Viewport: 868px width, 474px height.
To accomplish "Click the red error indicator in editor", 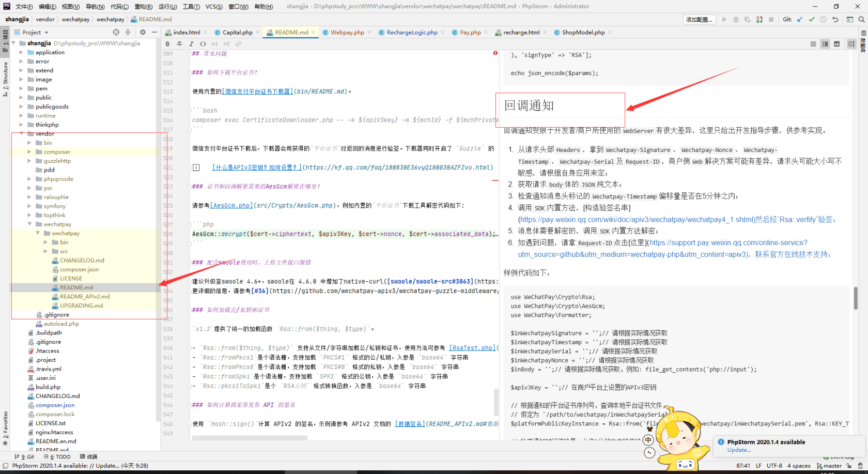I will coord(495,53).
